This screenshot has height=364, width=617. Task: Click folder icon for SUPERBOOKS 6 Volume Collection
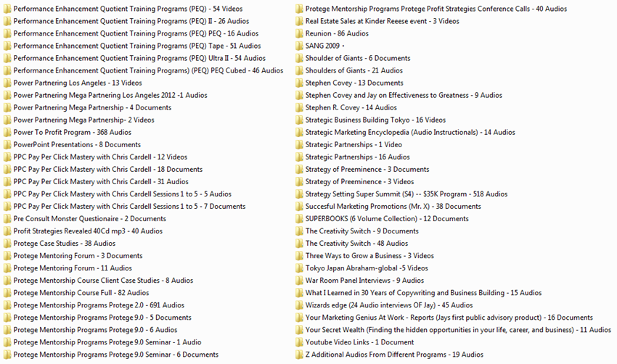pyautogui.click(x=299, y=218)
